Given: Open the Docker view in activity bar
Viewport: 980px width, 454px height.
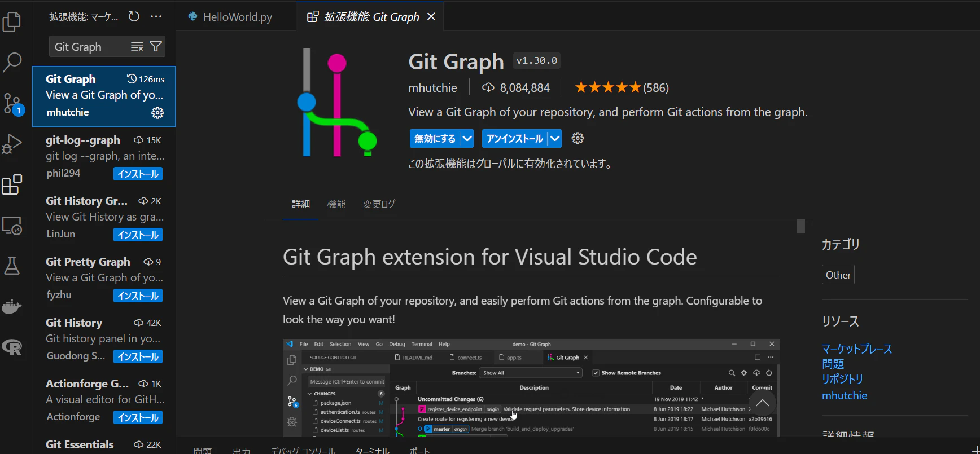Looking at the screenshot, I should point(12,306).
